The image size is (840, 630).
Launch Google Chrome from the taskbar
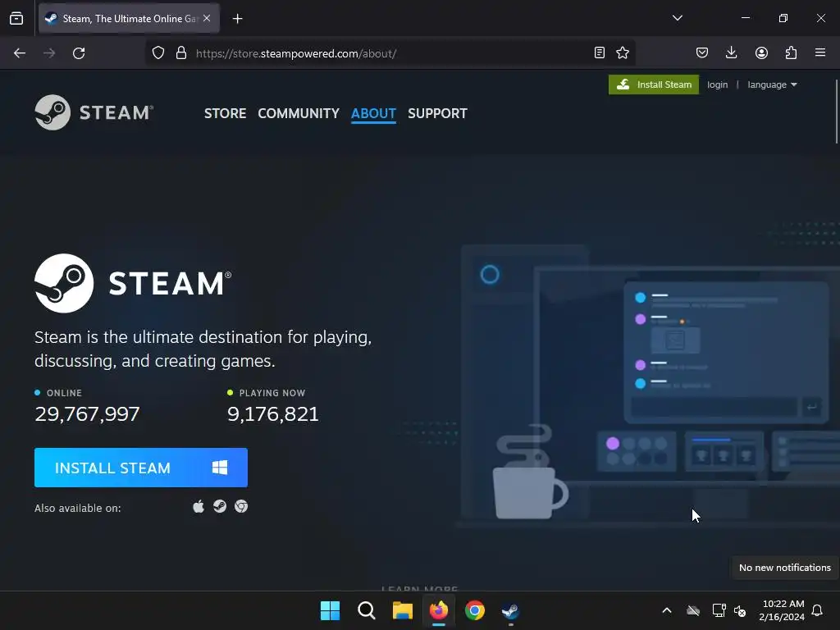click(x=475, y=610)
